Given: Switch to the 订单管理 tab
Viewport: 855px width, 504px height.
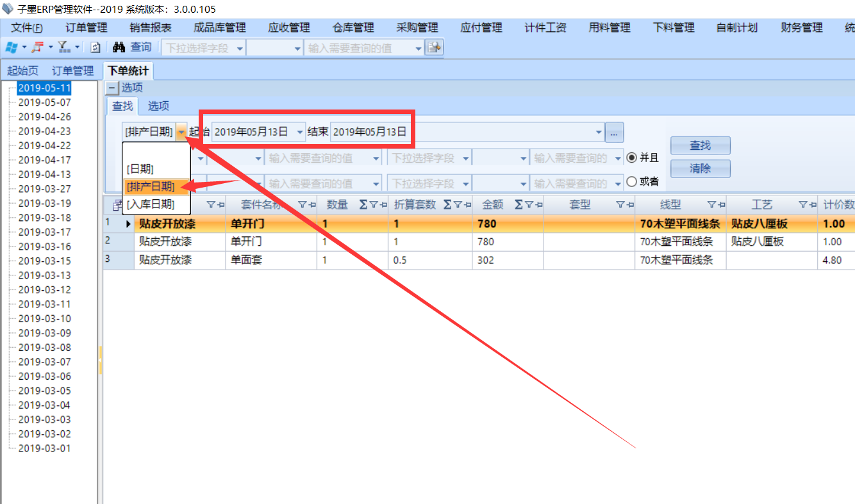Looking at the screenshot, I should (x=73, y=70).
